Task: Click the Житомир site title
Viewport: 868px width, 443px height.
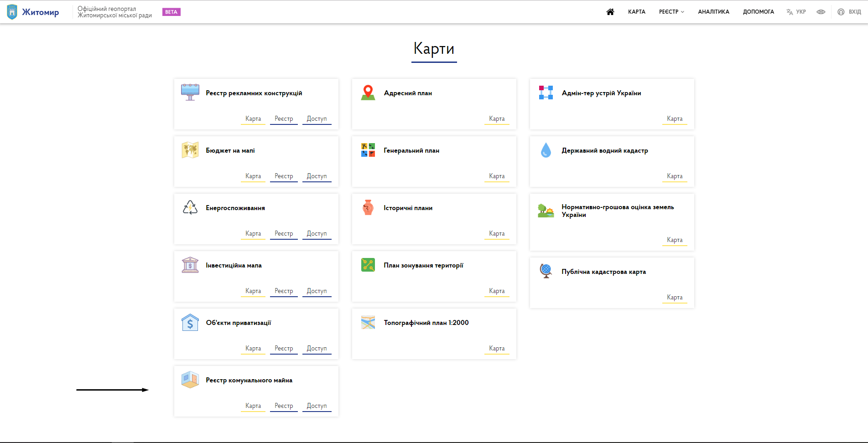Action: pos(41,12)
